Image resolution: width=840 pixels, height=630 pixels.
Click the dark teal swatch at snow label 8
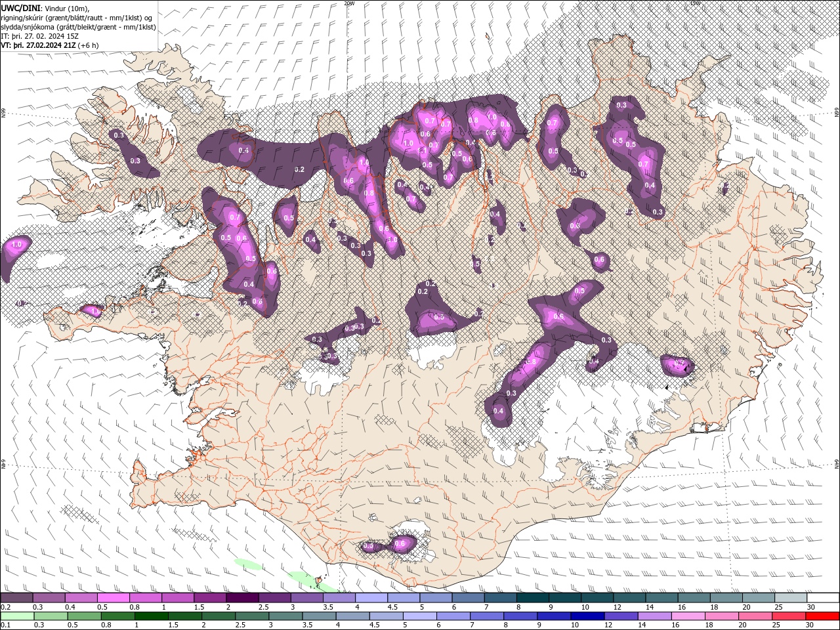(x=532, y=598)
